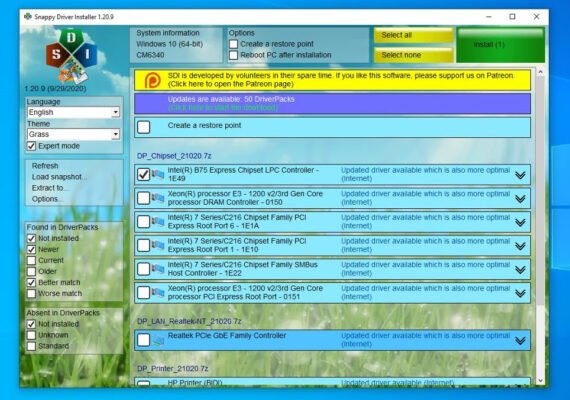Toggle Not installed under Absent in DriverPacks
570x400 pixels.
[x=31, y=324]
